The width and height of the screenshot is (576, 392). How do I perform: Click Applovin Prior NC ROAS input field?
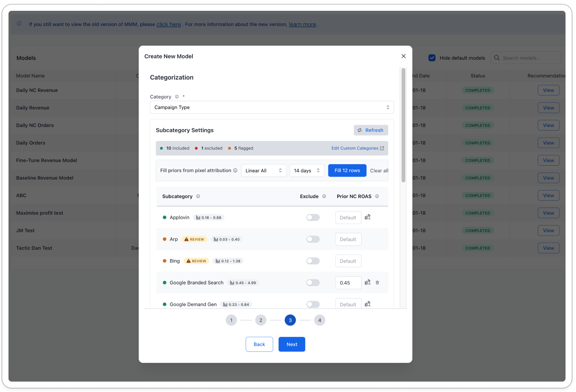(x=348, y=217)
